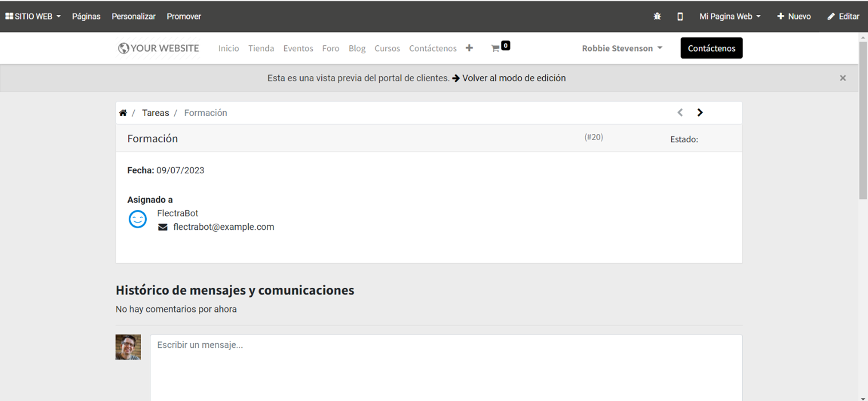868x401 pixels.
Task: Go to previous task with left arrow
Action: coord(680,113)
